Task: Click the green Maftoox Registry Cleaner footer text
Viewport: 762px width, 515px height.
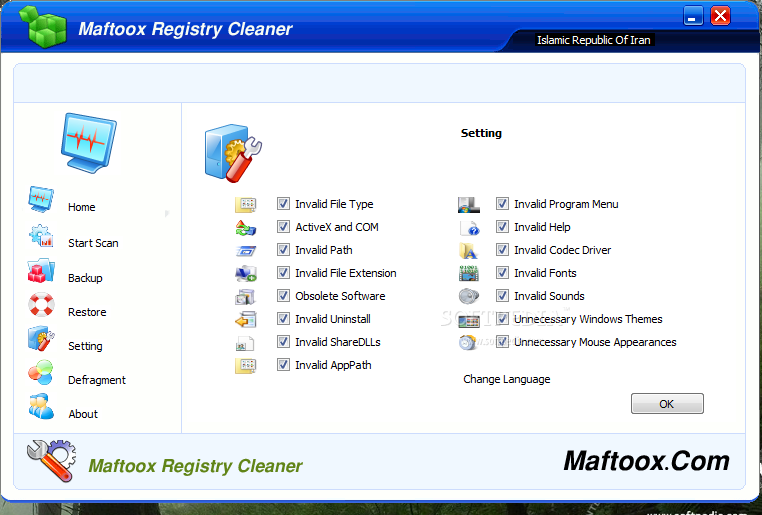Action: tap(195, 466)
